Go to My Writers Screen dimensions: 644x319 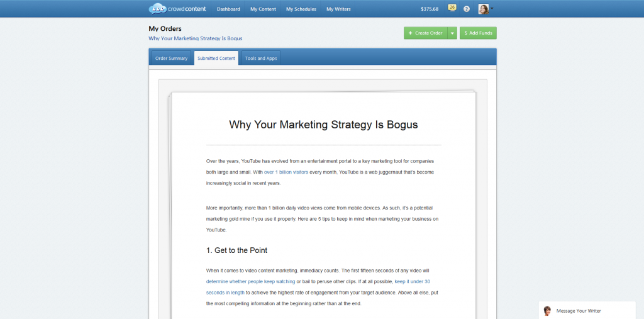[x=338, y=9]
